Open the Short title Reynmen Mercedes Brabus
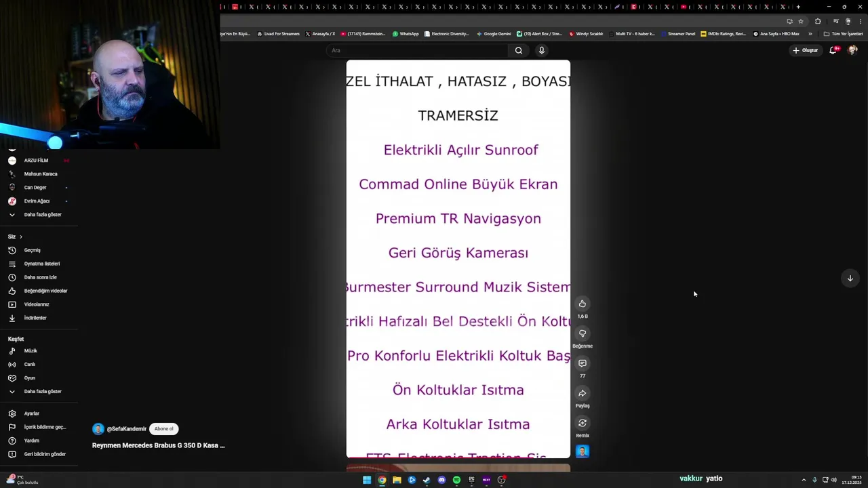 [x=158, y=445]
